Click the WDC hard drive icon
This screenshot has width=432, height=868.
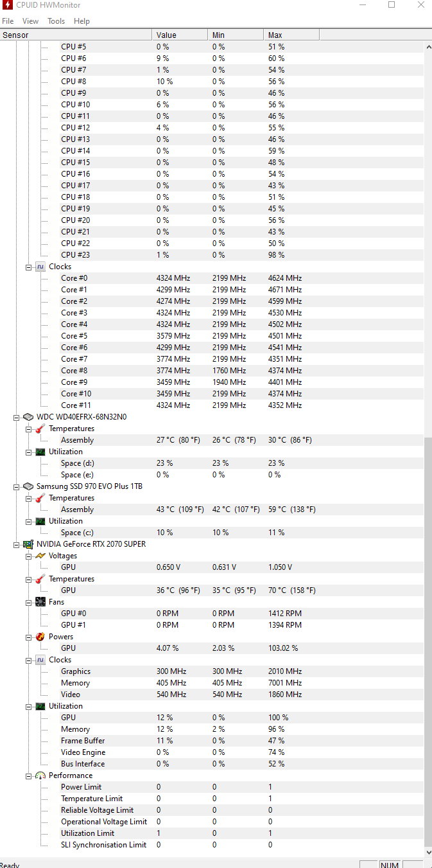pyautogui.click(x=28, y=417)
